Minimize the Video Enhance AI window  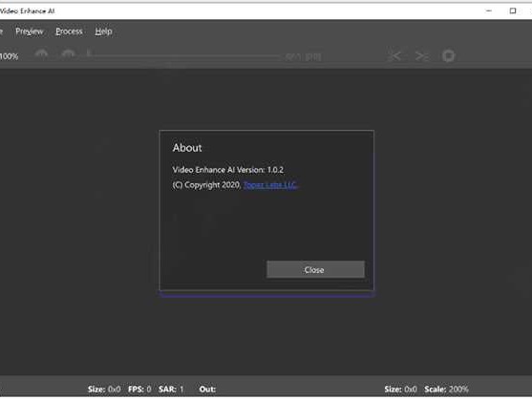point(489,10)
